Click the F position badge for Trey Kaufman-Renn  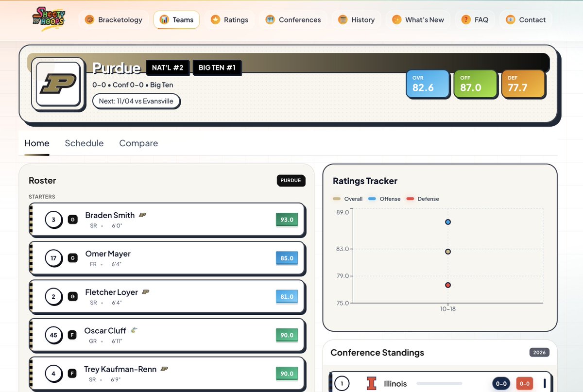[72, 374]
